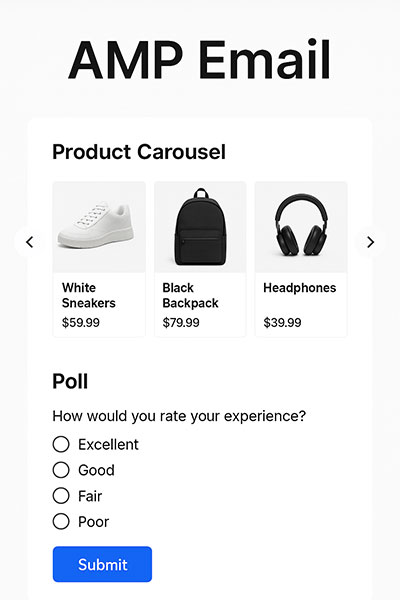Viewport: 400px width, 600px height.
Task: Click the Poll section heading
Action: 70,381
